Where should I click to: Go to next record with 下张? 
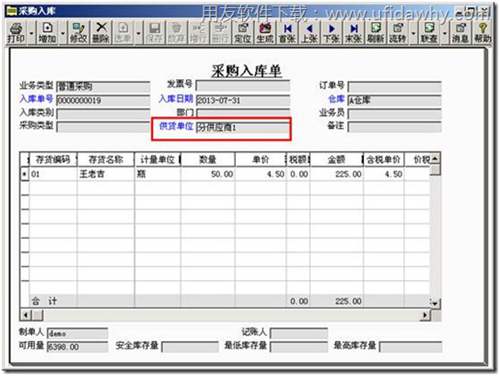[332, 32]
